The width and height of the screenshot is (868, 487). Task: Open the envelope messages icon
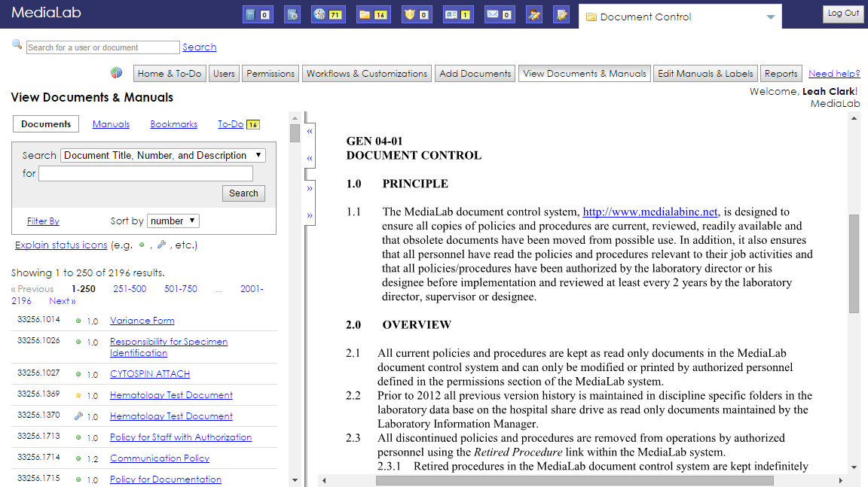(500, 14)
